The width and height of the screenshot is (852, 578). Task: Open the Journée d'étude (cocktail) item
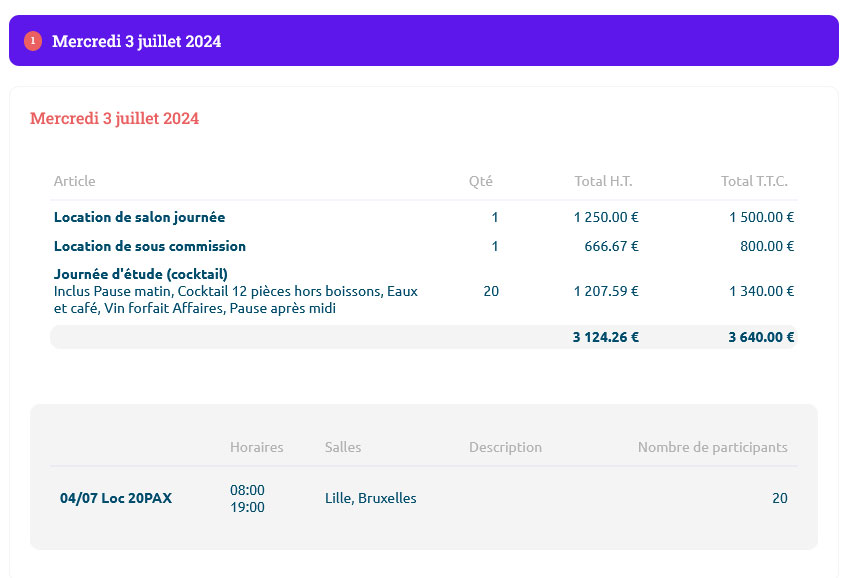[x=141, y=274]
